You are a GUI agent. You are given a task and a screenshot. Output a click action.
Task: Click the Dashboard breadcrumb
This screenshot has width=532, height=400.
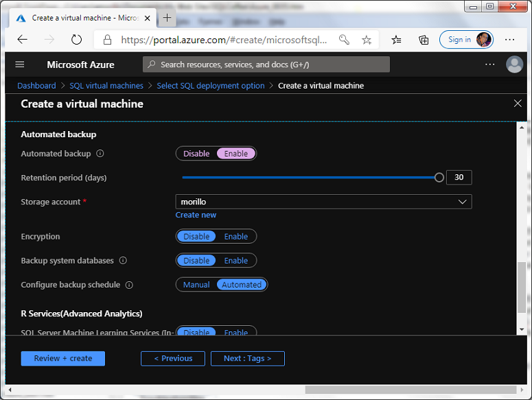[36, 86]
